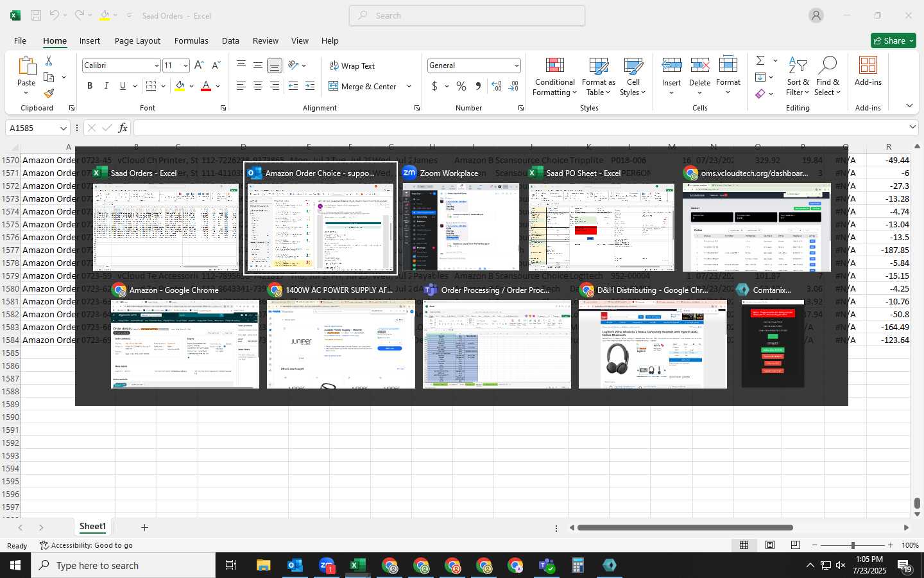Decrease font size with the smaller A icon
This screenshot has width=924, height=578.
(216, 66)
